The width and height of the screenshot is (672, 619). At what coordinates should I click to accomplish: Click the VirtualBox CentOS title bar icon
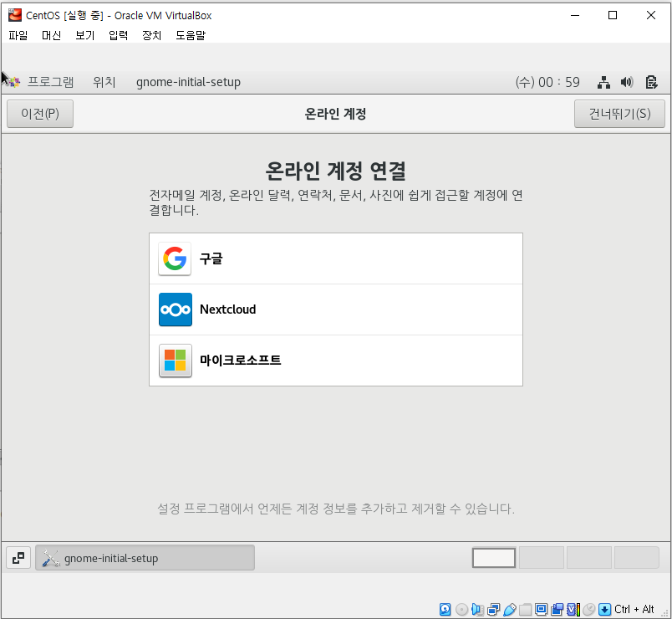(14, 15)
